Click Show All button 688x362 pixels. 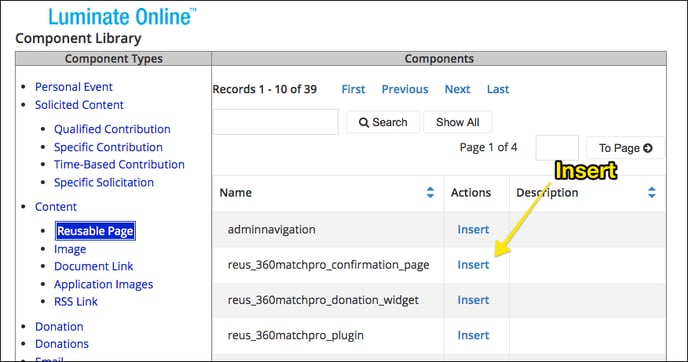457,122
